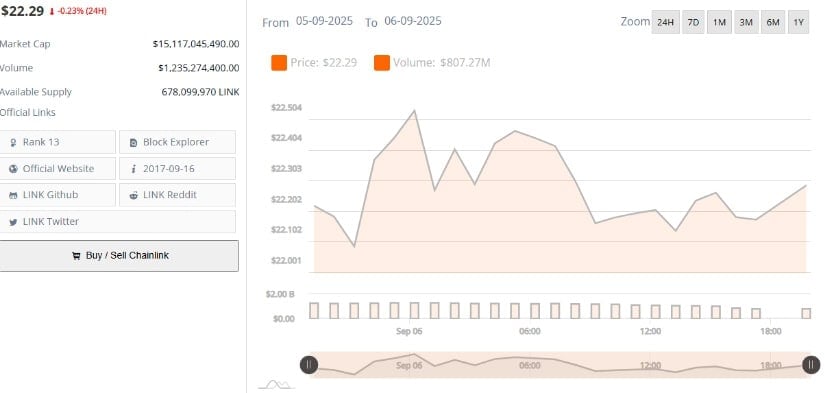Toggle the Price series orange legend swatch

point(279,63)
